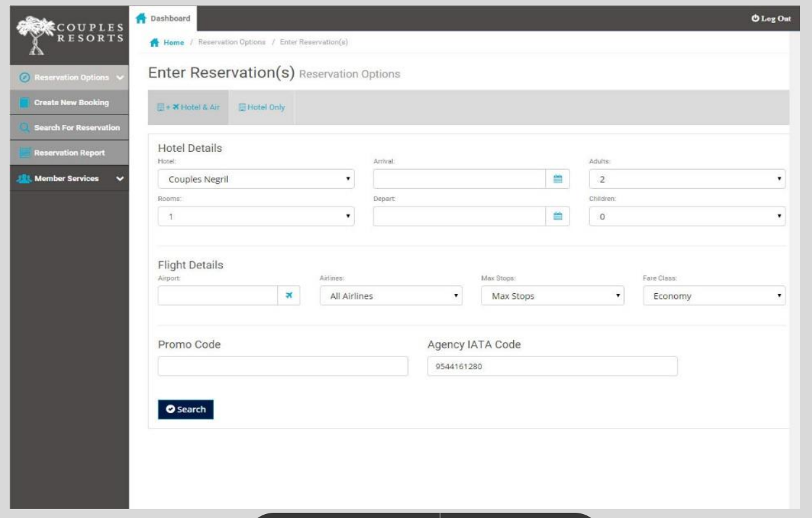Click the Search button
The height and width of the screenshot is (518, 812).
186,409
